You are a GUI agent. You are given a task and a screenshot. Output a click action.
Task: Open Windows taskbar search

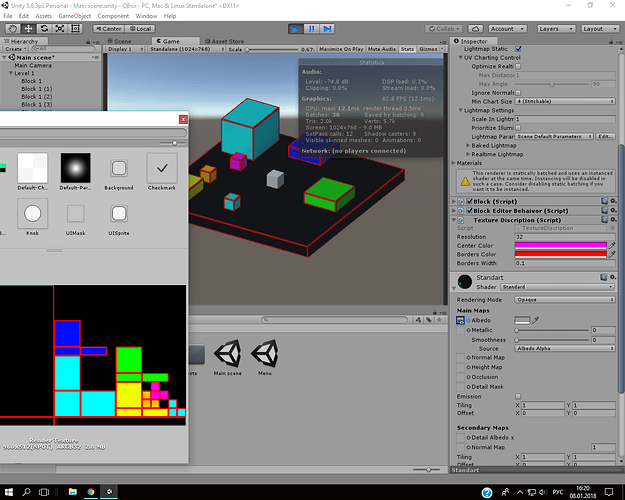[26, 492]
